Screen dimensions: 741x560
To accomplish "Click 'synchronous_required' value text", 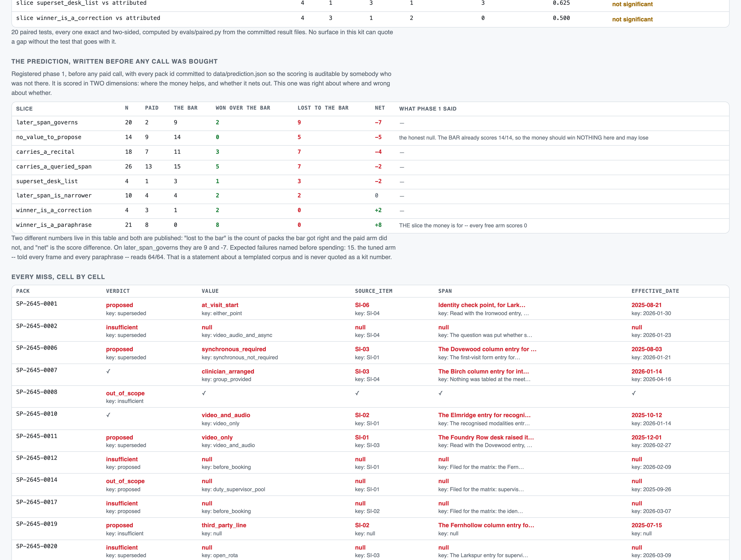I will [234, 349].
